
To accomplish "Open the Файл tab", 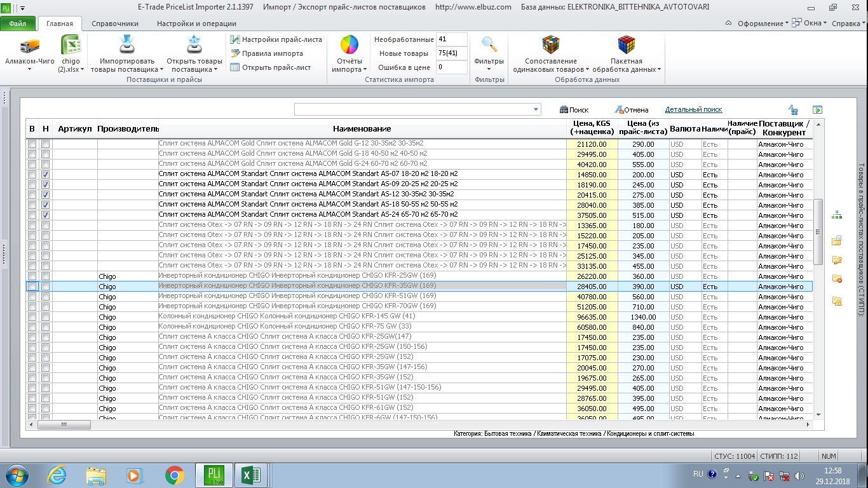I will coord(18,24).
